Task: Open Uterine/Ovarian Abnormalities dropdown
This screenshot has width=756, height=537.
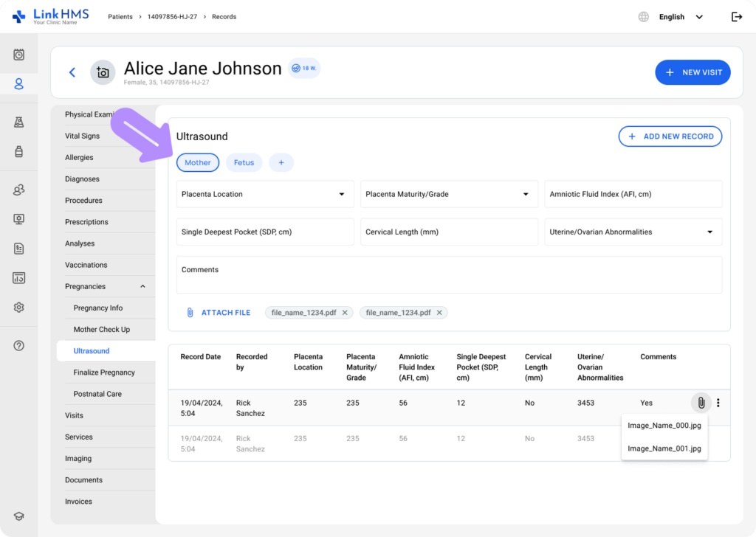Action: point(633,232)
